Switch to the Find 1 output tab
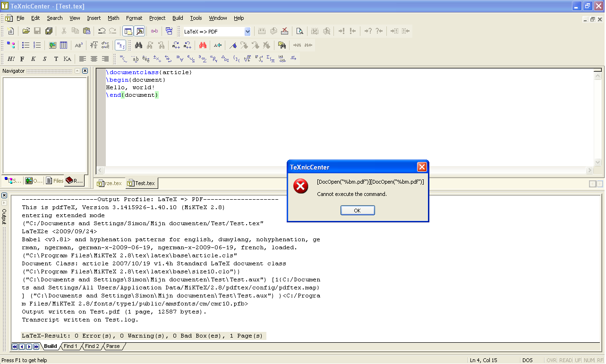This screenshot has height=364, width=606. [x=71, y=347]
